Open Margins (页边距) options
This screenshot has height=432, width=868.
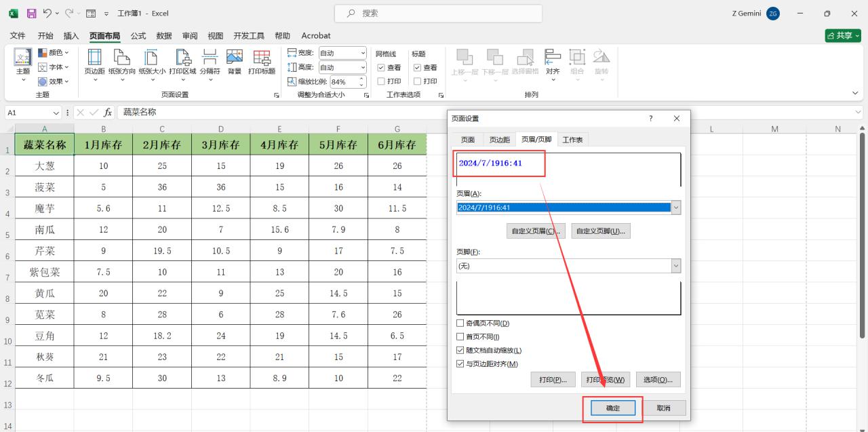pyautogui.click(x=94, y=65)
